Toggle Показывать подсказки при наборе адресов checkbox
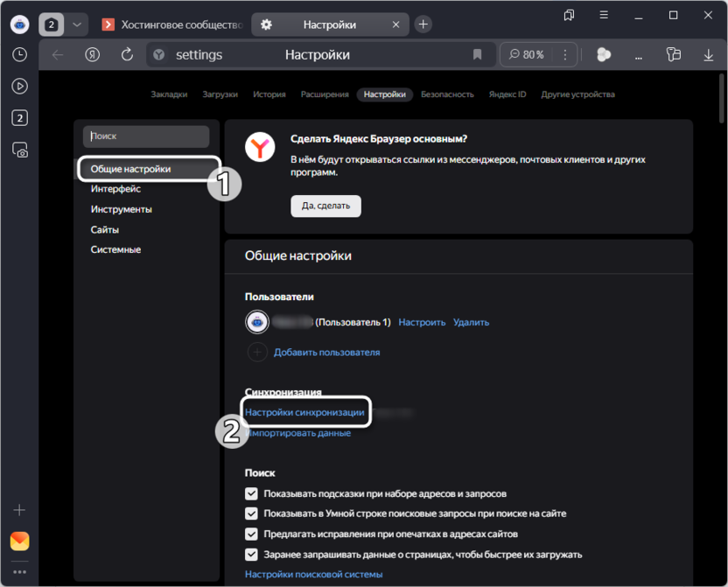728x587 pixels. (x=251, y=493)
